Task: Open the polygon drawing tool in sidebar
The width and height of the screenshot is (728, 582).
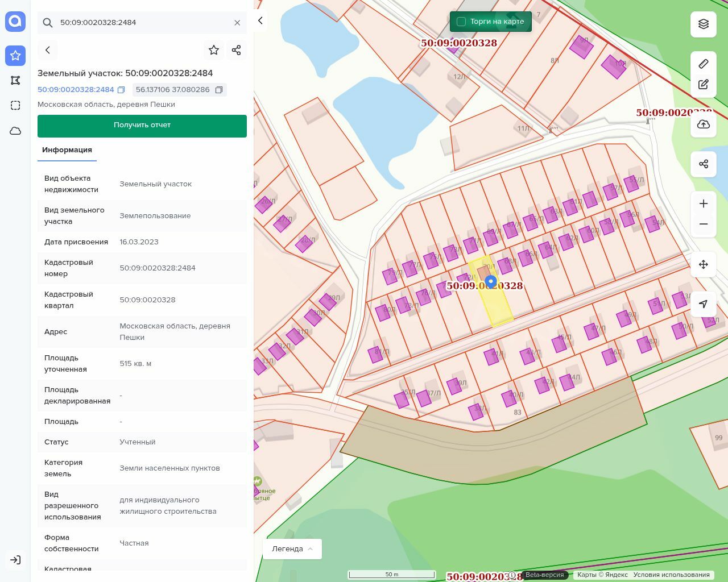Action: pyautogui.click(x=15, y=80)
